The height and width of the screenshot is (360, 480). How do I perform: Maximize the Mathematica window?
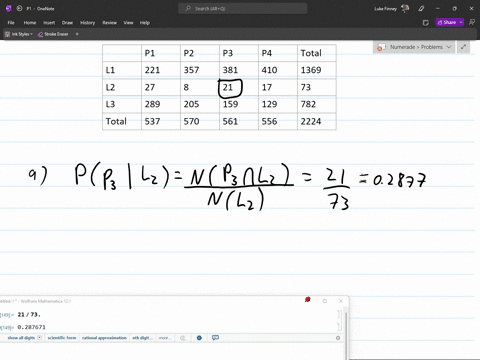tap(325, 301)
